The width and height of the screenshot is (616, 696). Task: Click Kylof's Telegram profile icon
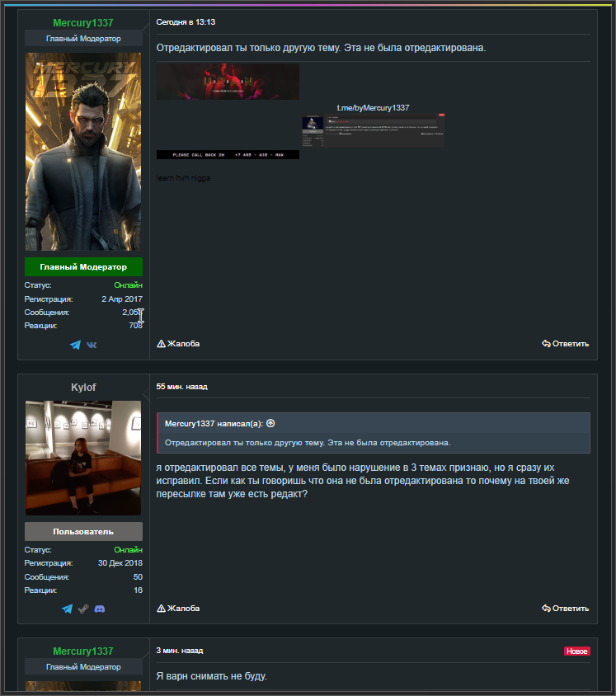(x=68, y=609)
